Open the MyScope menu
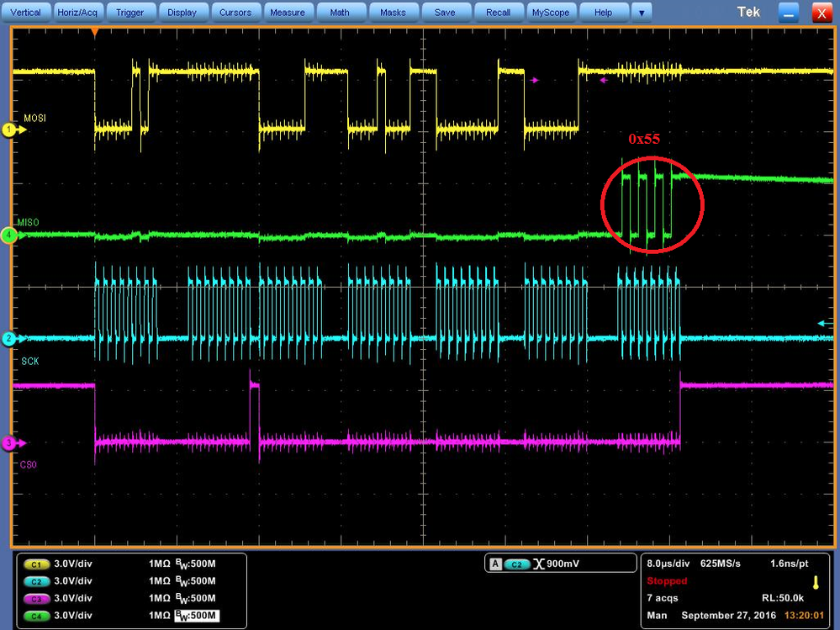 coord(550,13)
